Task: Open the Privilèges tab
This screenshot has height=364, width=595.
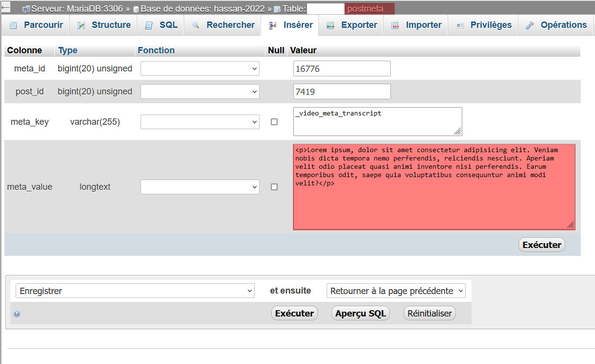Action: click(483, 25)
